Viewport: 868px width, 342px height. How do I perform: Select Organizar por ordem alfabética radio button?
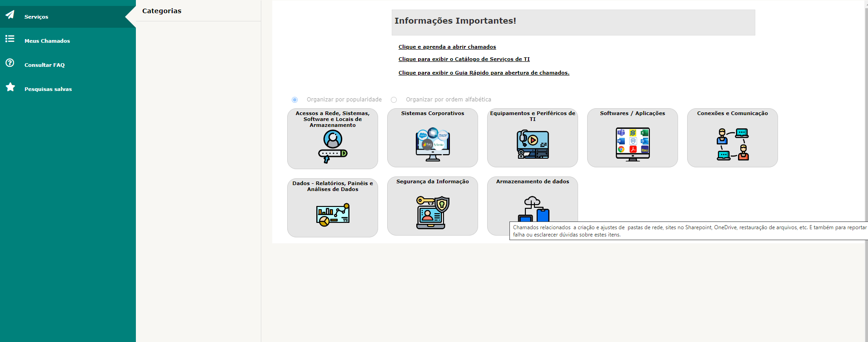[x=394, y=100]
